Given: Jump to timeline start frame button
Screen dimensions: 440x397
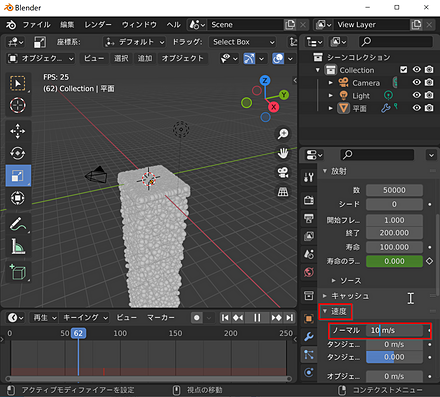Looking at the screenshot, I should (225, 318).
